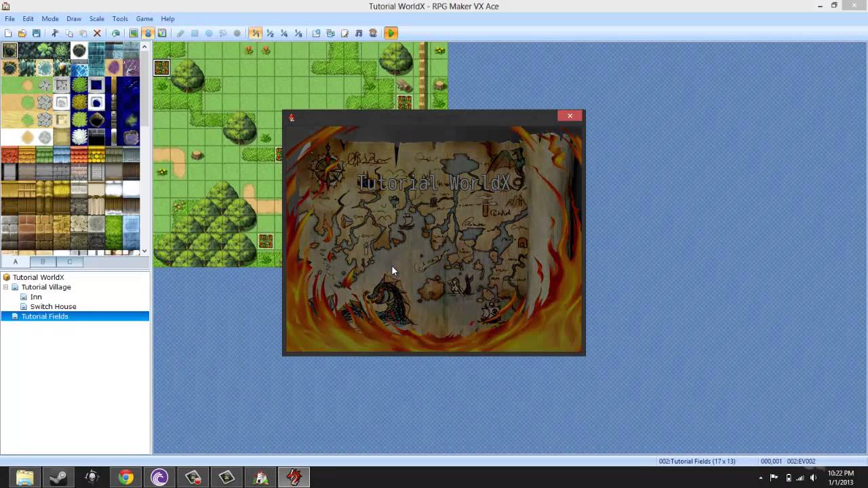Click the system tray volume icon
This screenshot has height=488, width=868.
pos(813,478)
